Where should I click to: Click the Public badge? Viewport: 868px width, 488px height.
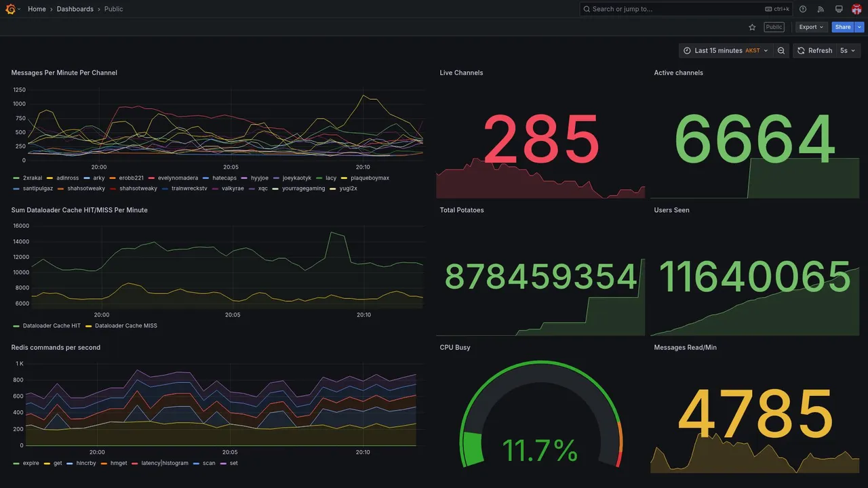pos(774,27)
